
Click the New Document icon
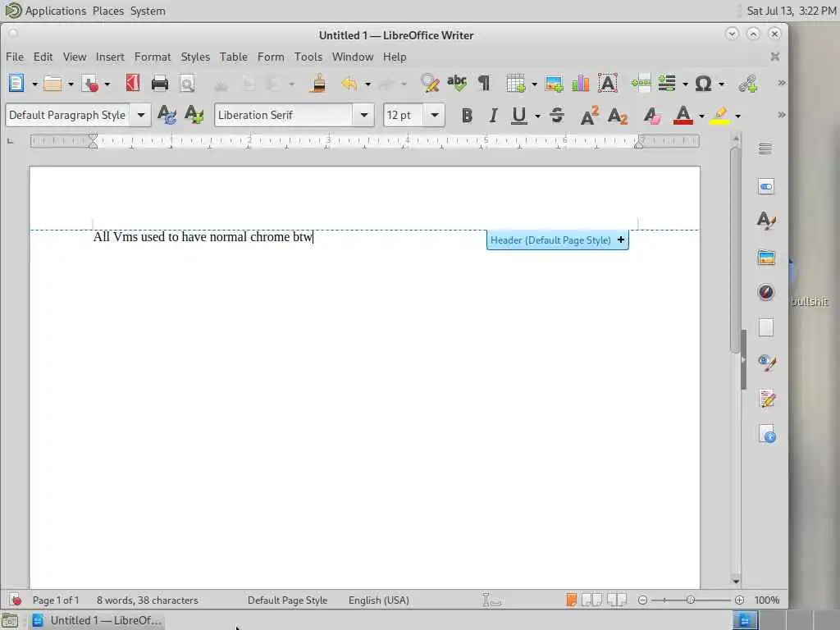16,84
